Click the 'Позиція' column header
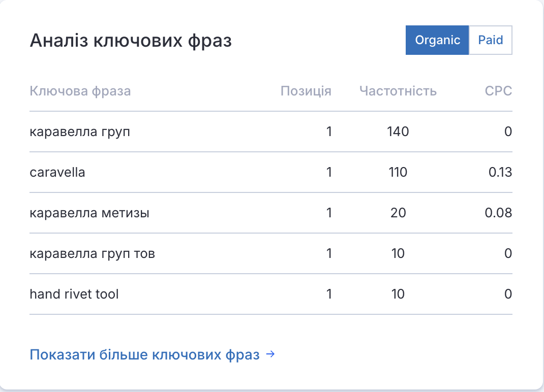 pyautogui.click(x=306, y=91)
